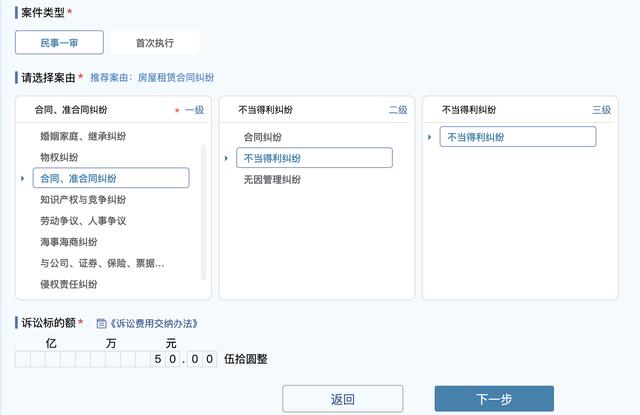This screenshot has height=415, width=640.
Task: Click the 一级 level label
Action: coord(194,110)
